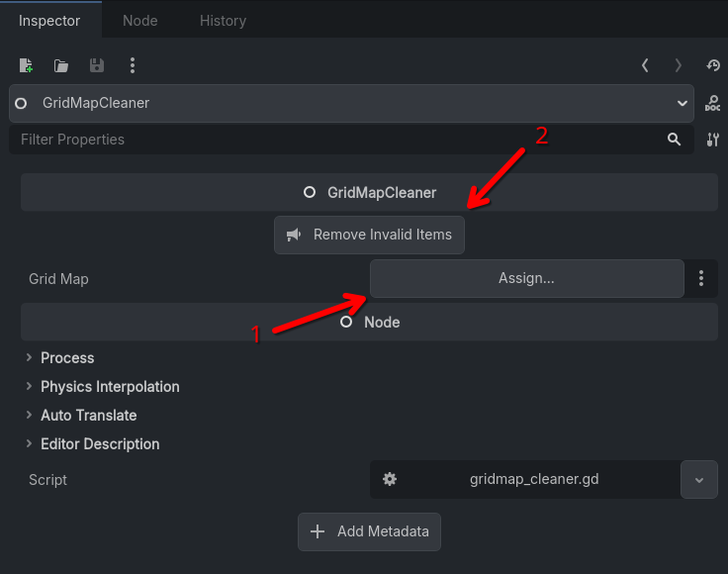
Task: Click the Remove Invalid Items button
Action: click(369, 235)
